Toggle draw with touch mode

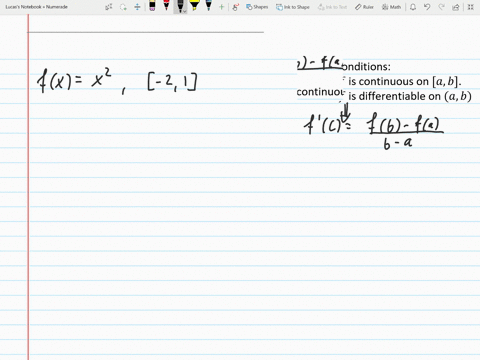236,7
